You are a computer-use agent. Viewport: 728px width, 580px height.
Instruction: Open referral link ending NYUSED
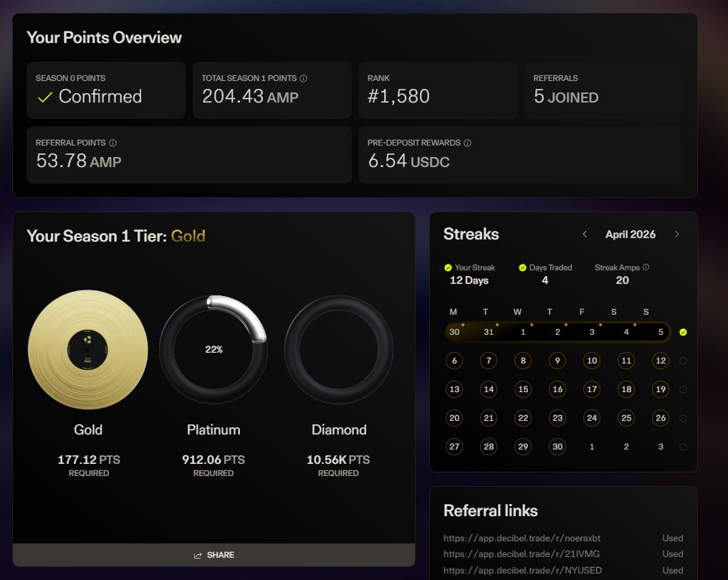point(522,570)
